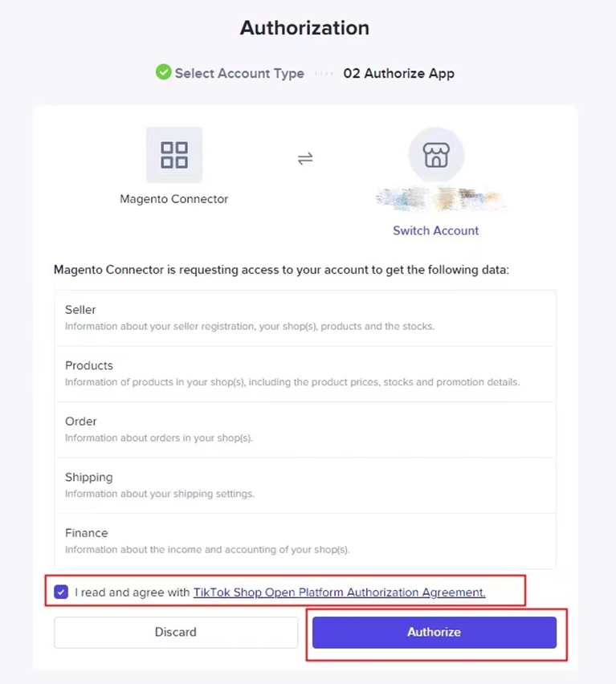Screen dimensions: 616x684
Task: Click the Seller permission row
Action: [x=305, y=317]
